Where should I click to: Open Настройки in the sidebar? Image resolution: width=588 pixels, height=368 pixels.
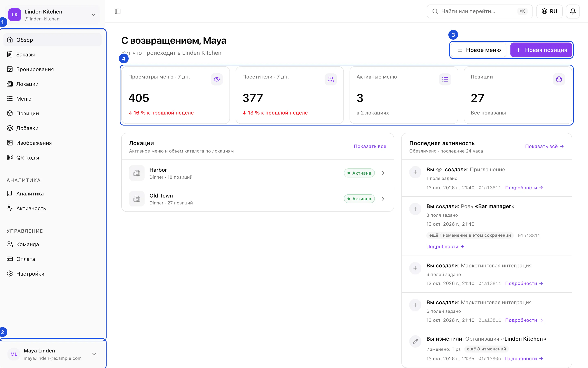point(52,274)
